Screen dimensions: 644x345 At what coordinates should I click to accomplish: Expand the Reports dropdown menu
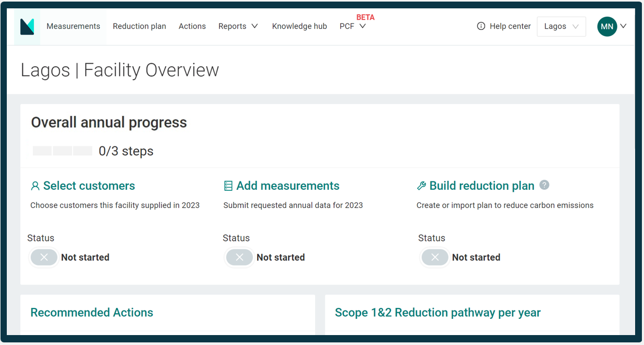pyautogui.click(x=238, y=26)
